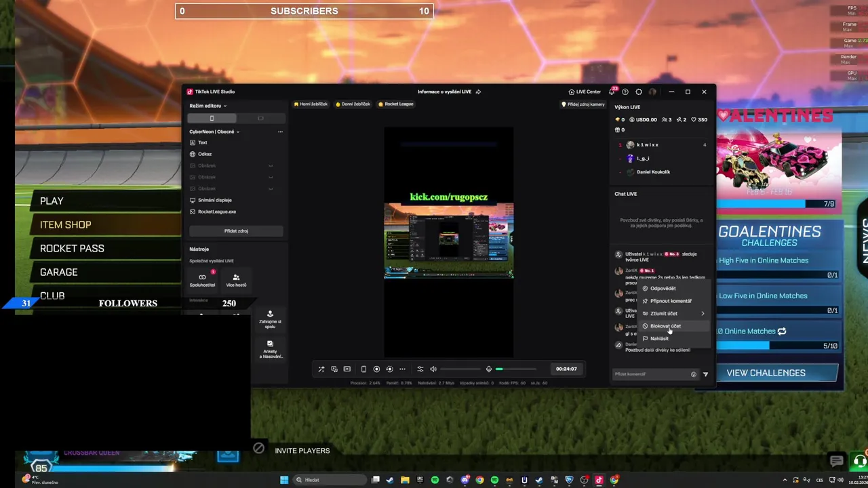Click the Rocket League game tag
This screenshot has width=868, height=488.
[x=396, y=104]
